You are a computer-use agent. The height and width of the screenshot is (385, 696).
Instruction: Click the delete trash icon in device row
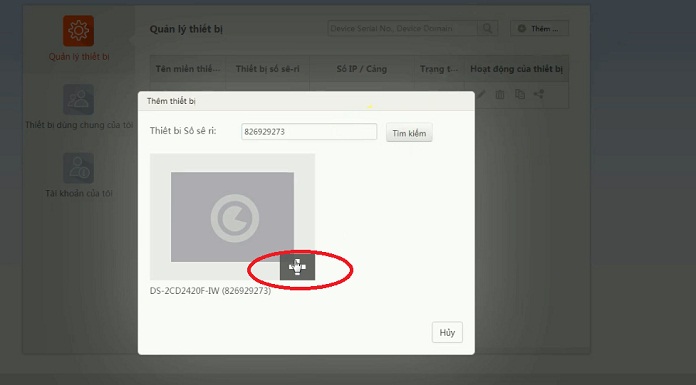500,94
